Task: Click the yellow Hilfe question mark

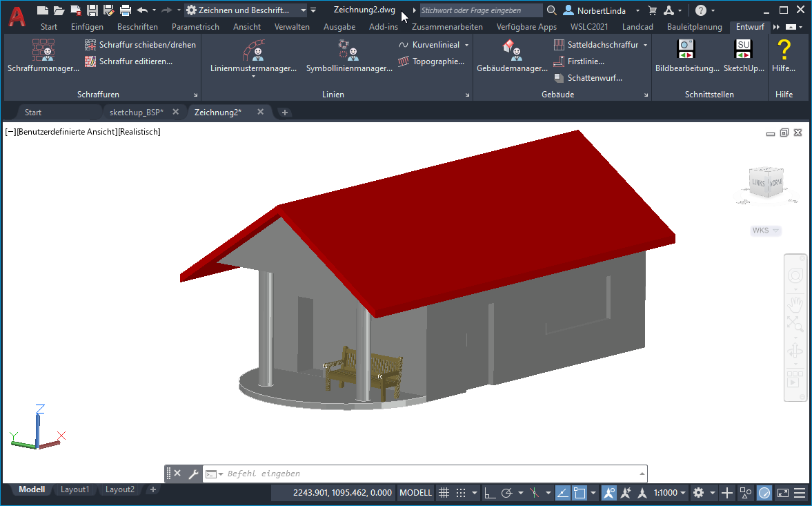Action: pos(784,51)
